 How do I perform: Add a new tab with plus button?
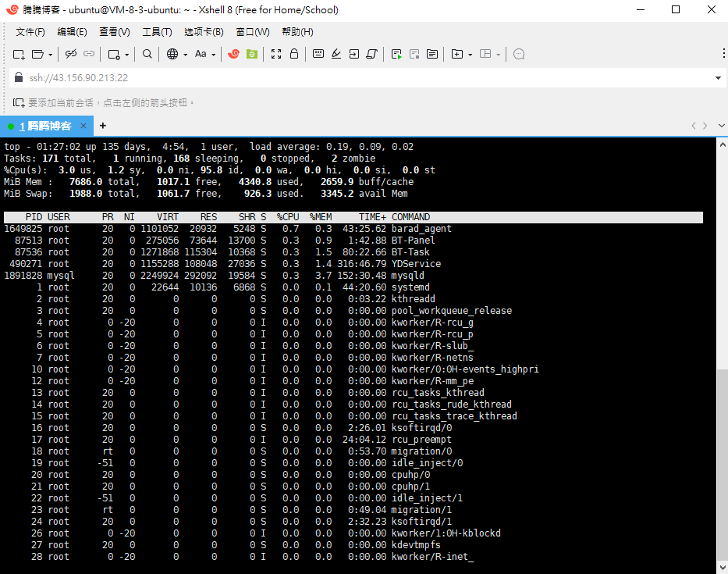103,126
